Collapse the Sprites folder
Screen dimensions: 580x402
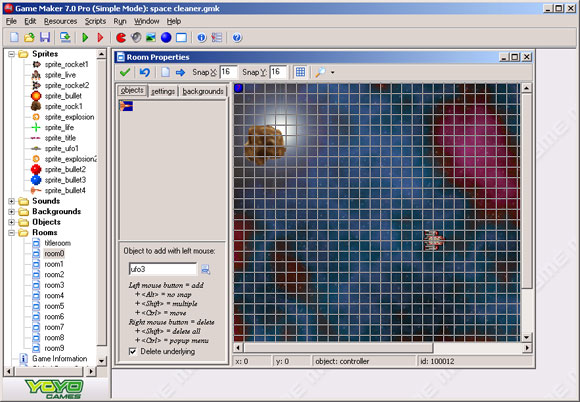point(11,54)
